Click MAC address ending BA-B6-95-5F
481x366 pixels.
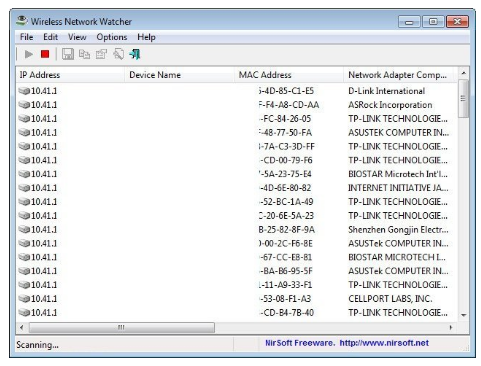(x=286, y=271)
